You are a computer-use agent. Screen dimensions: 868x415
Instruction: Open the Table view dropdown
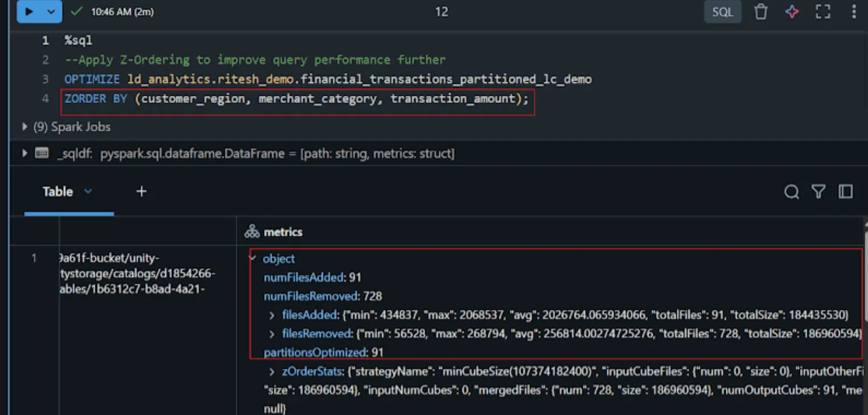click(88, 192)
